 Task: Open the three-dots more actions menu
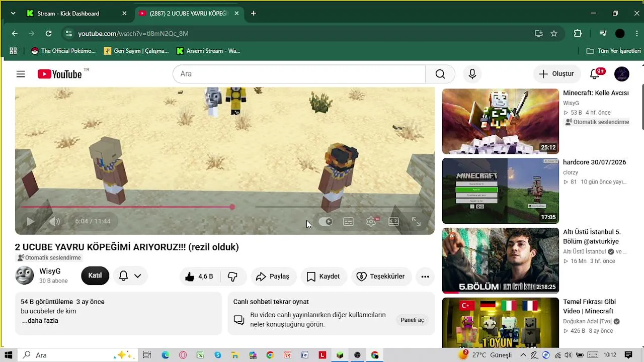click(x=425, y=276)
